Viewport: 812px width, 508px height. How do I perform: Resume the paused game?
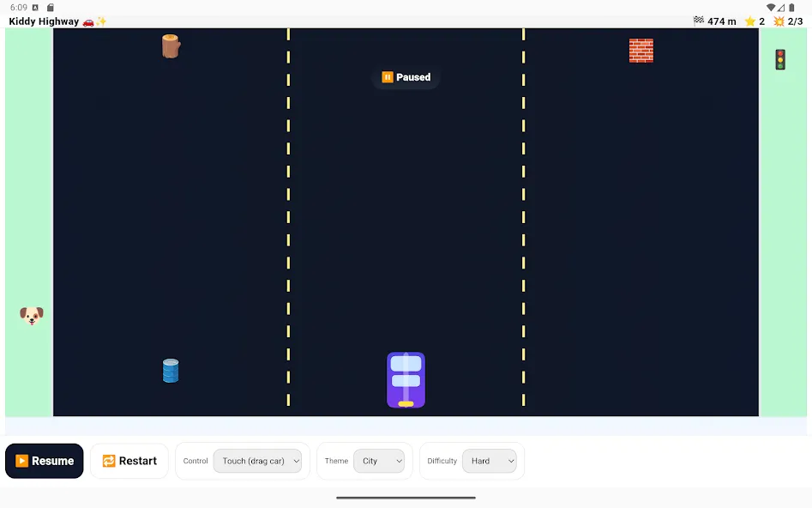point(45,461)
